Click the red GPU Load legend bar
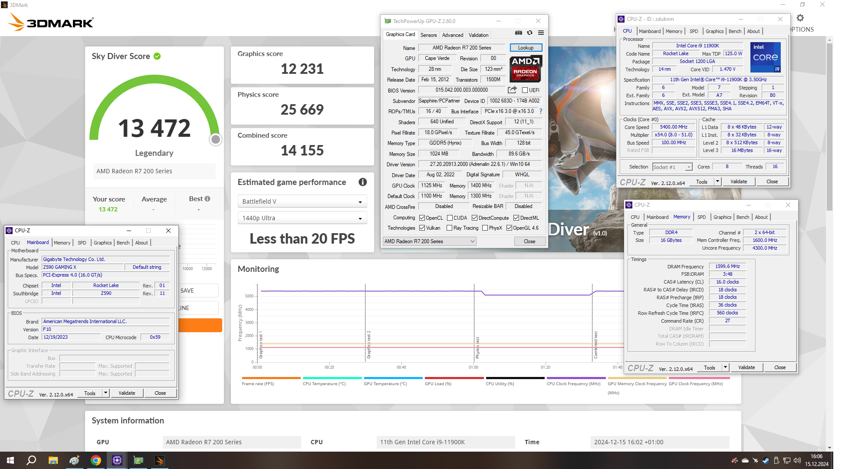 [454, 378]
